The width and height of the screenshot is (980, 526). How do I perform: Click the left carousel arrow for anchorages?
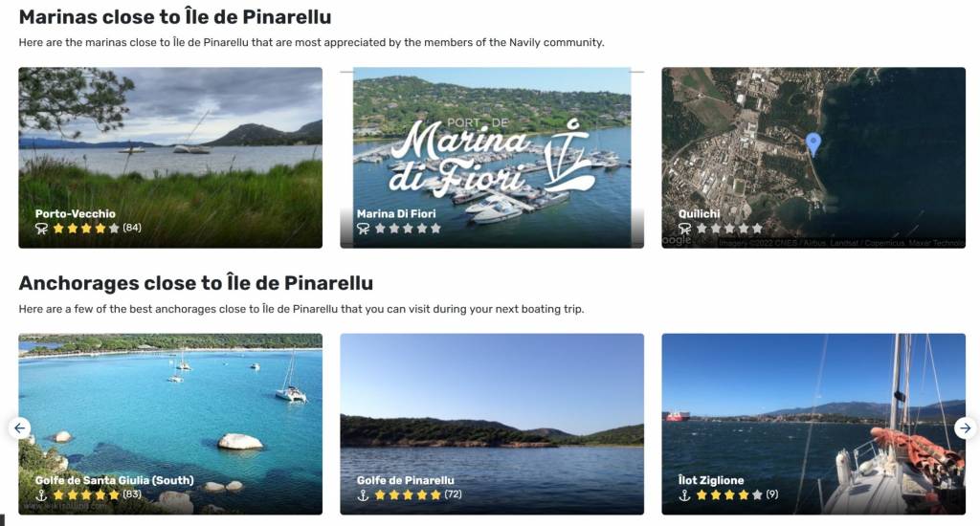[x=19, y=427]
